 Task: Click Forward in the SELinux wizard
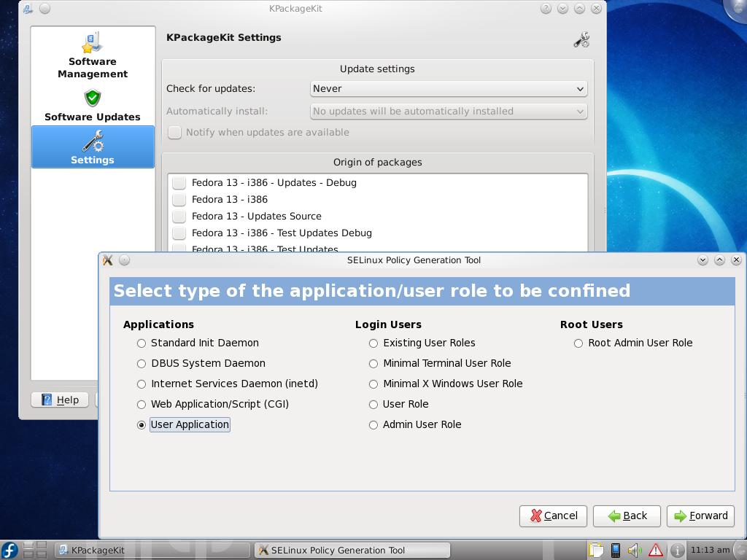tap(701, 516)
